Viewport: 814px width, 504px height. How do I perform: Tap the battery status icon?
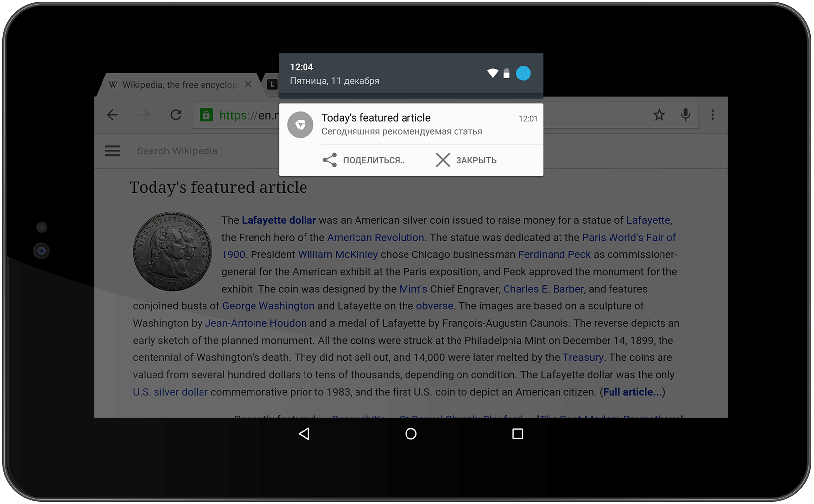click(507, 73)
